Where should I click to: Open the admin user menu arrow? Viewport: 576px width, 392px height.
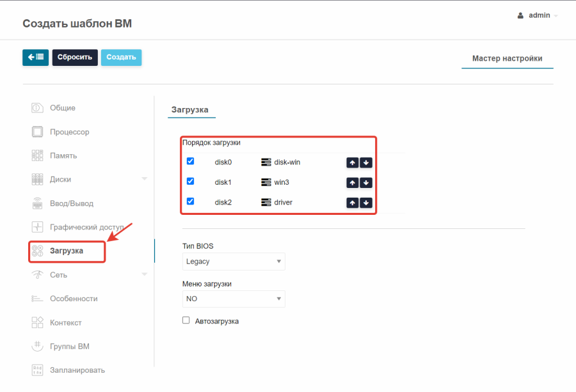[x=556, y=16]
